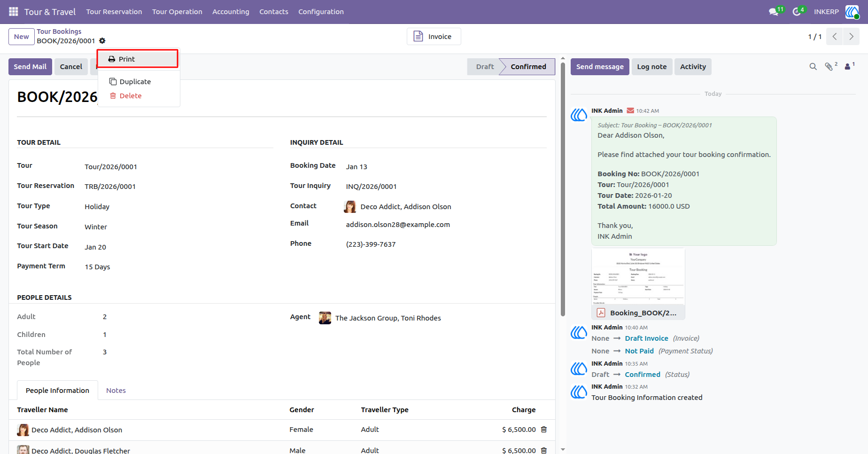Viewport: 868px width, 454px height.
Task: Open the user avatar menu
Action: (x=852, y=12)
